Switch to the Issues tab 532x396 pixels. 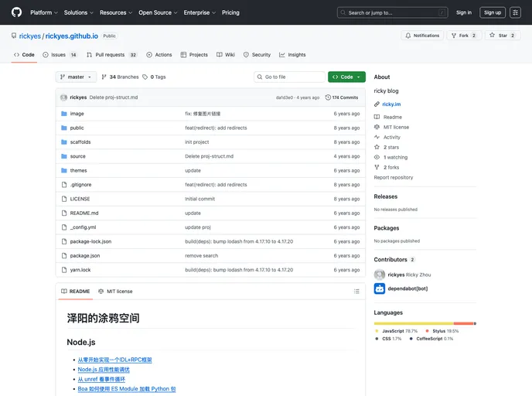pos(60,55)
